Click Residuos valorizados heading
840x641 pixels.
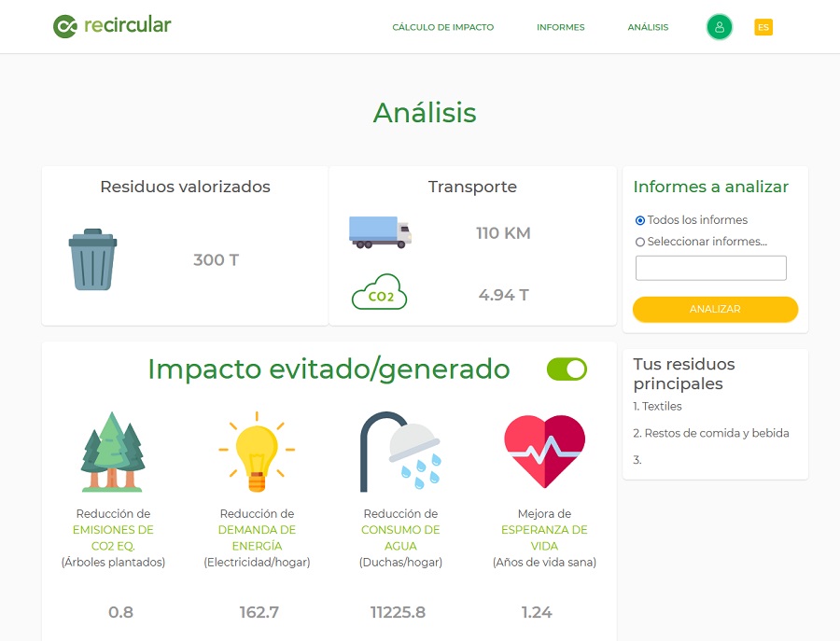pos(186,187)
